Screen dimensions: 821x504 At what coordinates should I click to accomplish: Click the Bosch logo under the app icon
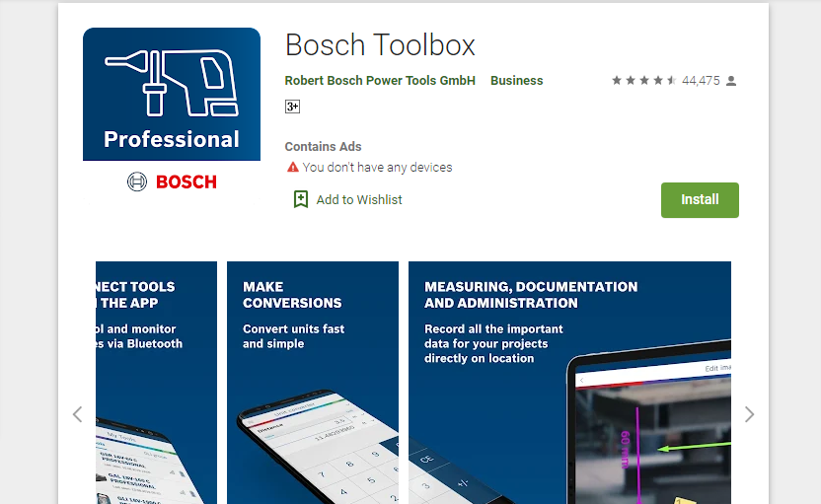(172, 181)
